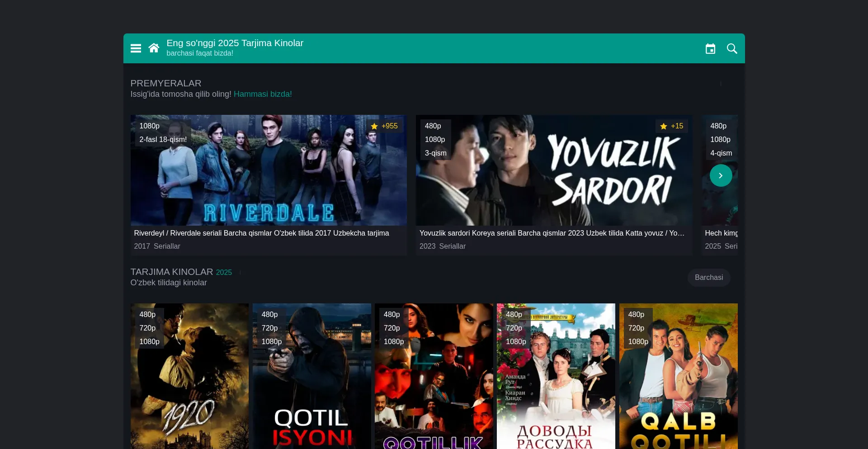Open site title Eng so'nggi 2025 Tarjima Kinolar
Image resolution: width=868 pixels, height=449 pixels.
click(235, 43)
